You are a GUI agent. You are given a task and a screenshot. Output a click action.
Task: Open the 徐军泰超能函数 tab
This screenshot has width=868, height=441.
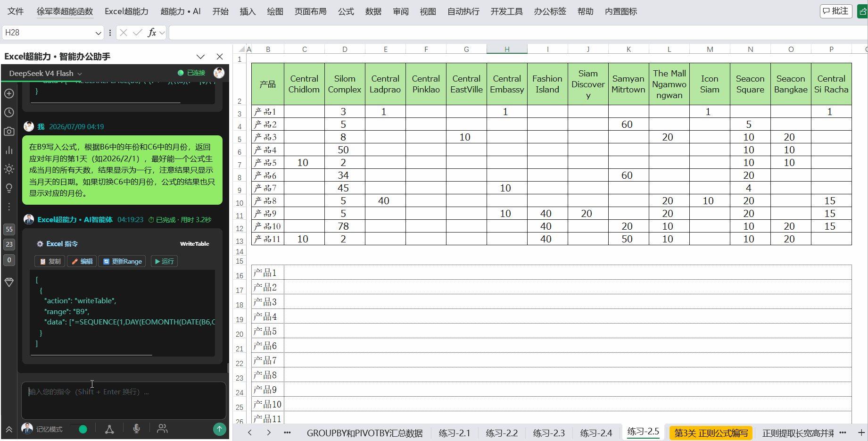(65, 11)
